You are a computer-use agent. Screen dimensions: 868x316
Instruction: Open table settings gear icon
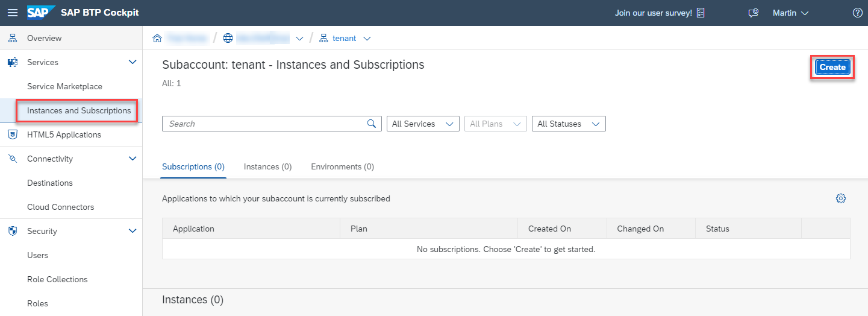[x=841, y=198]
